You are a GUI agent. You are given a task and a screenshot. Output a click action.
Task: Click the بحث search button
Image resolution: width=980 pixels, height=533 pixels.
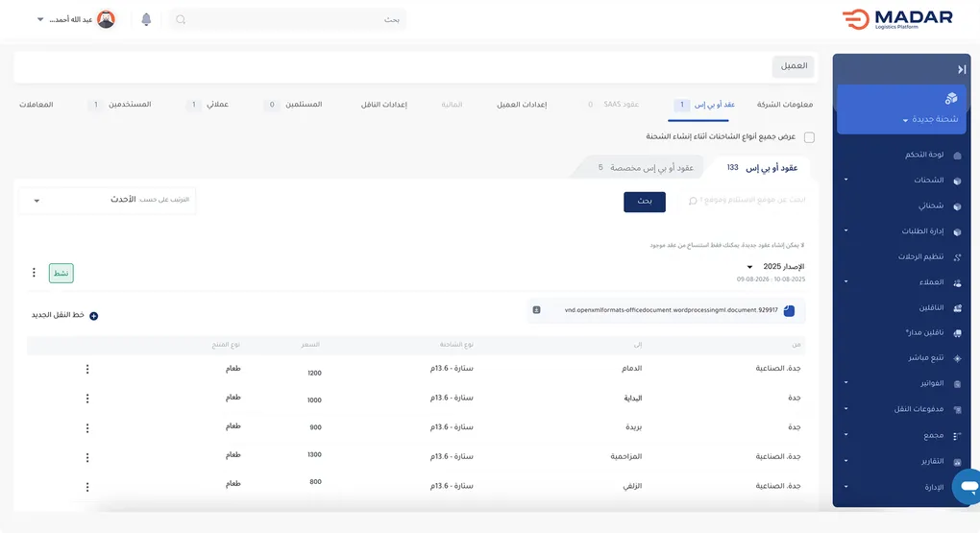tap(644, 202)
